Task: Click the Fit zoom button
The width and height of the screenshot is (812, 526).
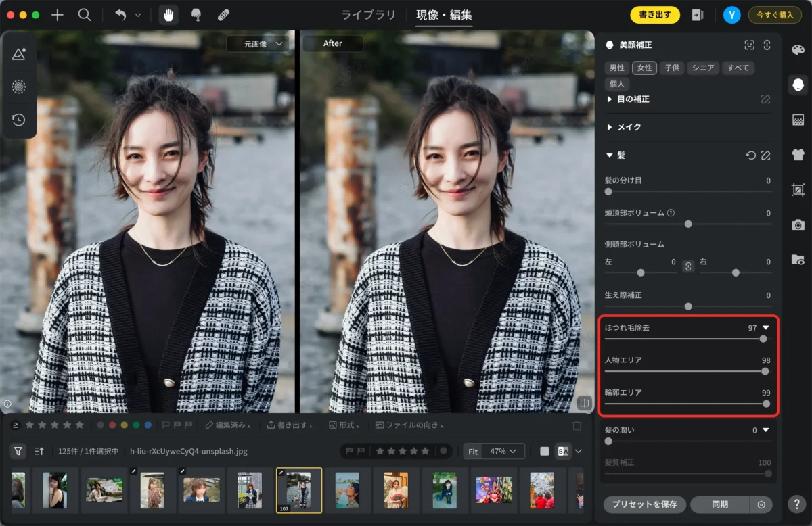Action: tap(473, 451)
